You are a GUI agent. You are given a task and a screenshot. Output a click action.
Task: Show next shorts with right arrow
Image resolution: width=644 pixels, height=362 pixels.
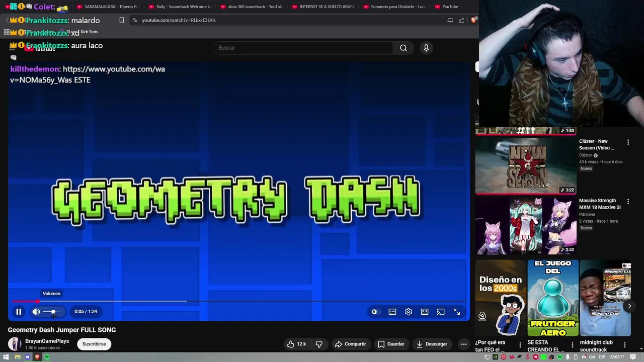pos(629,306)
